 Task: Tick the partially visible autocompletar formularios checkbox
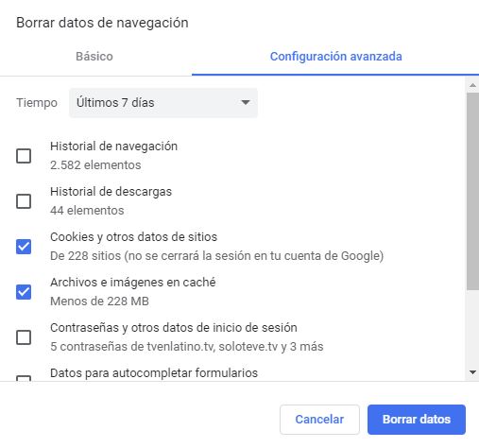coord(24,378)
